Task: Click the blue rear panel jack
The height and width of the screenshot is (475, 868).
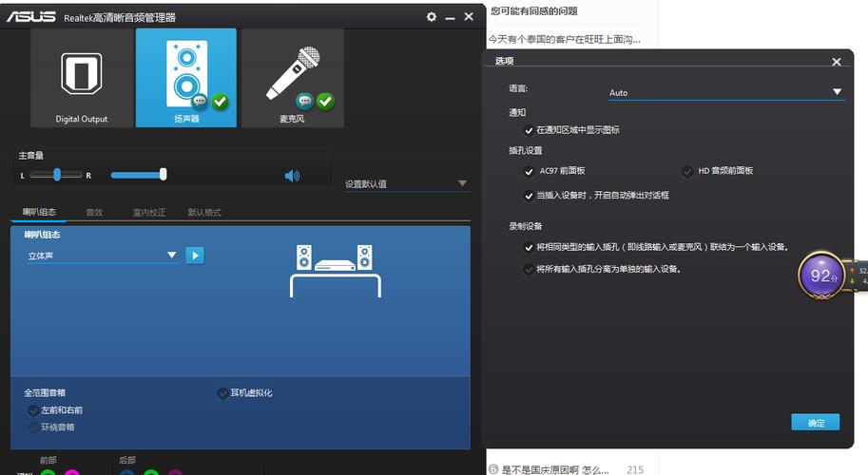Action: (126, 472)
